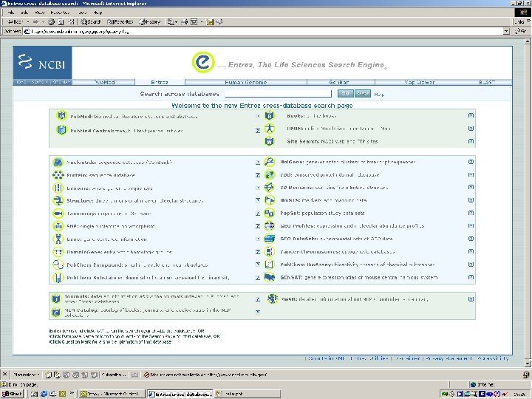Click the Search across databases field
The width and height of the screenshot is (532, 399).
coord(279,94)
